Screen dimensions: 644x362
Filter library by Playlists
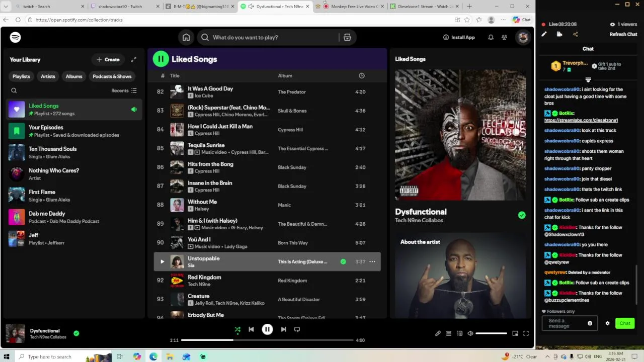[21, 76]
